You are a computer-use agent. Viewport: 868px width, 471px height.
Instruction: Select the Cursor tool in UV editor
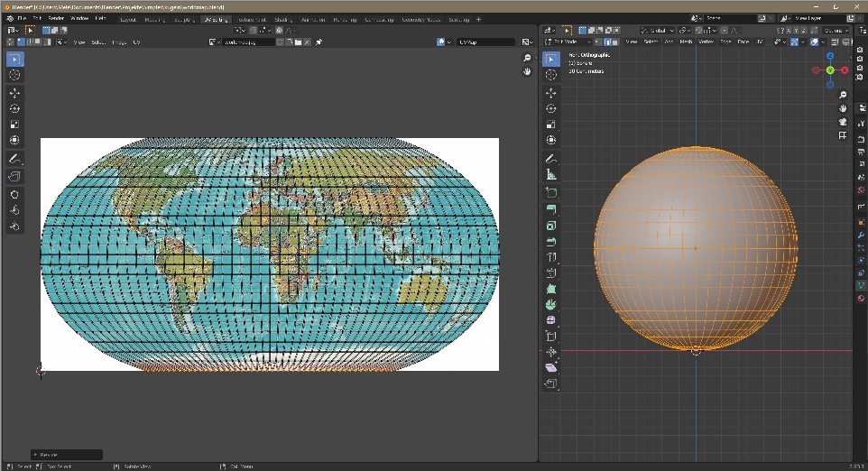tap(15, 75)
